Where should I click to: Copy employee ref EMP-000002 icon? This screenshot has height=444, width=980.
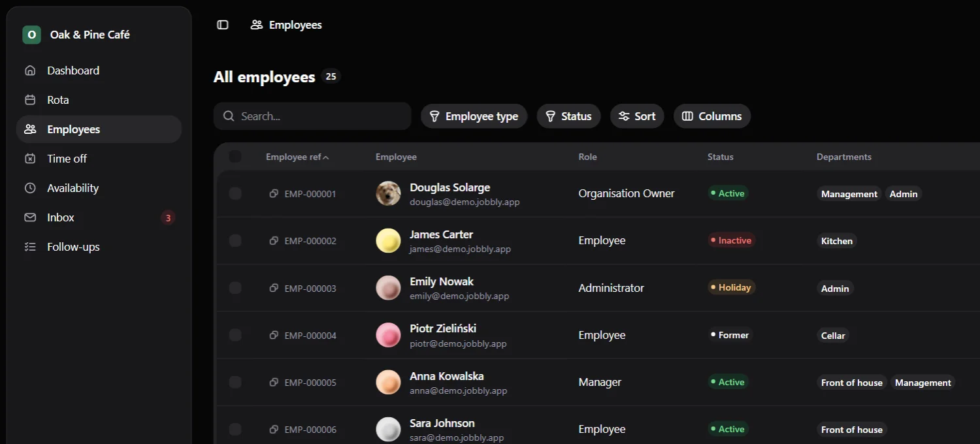coord(274,241)
